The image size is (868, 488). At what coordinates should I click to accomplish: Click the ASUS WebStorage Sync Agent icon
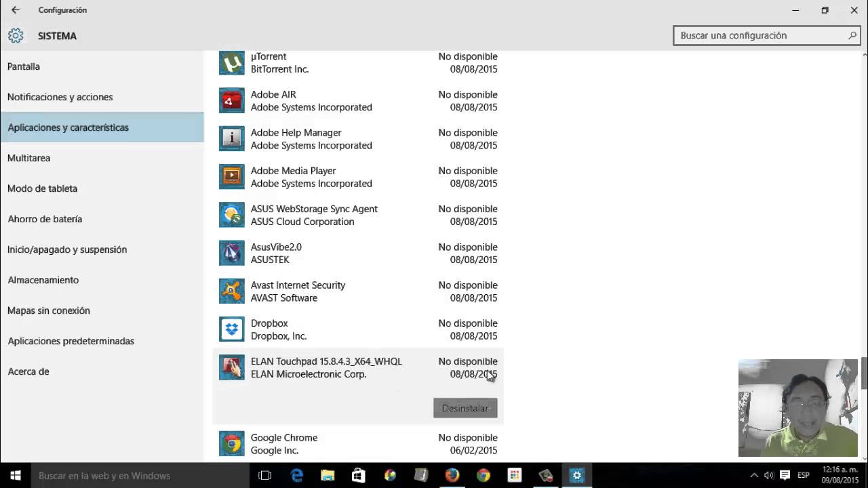[232, 215]
